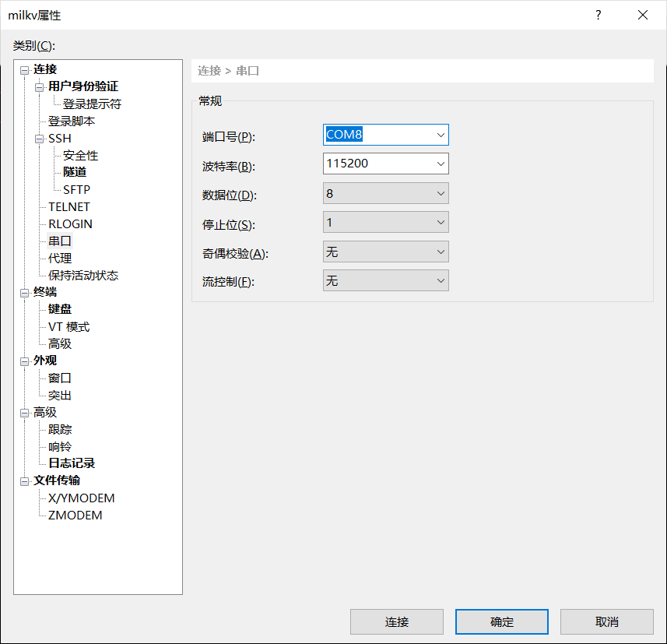Select the top-level 高级 category
The width and height of the screenshot is (667, 644).
45,413
